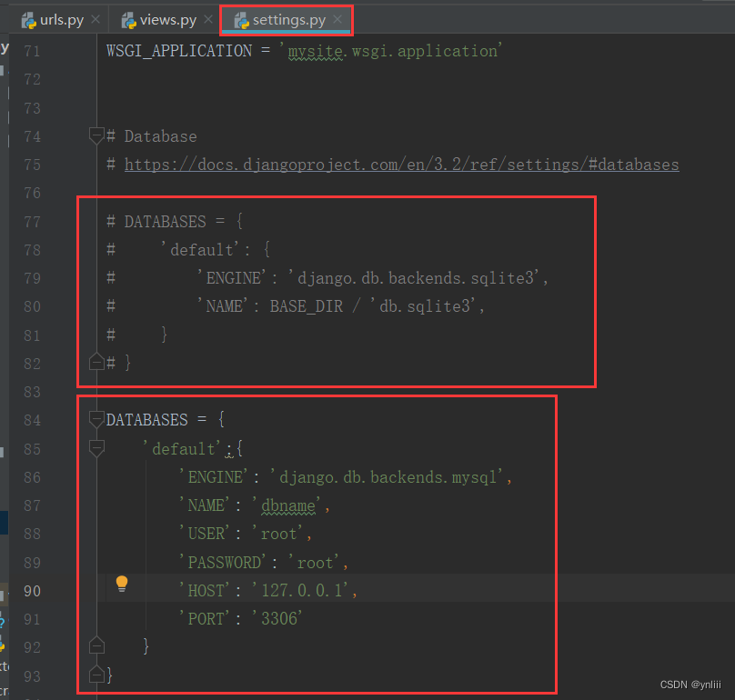Click the commented 'default' key on line 78
Image resolution: width=735 pixels, height=700 pixels.
200,250
